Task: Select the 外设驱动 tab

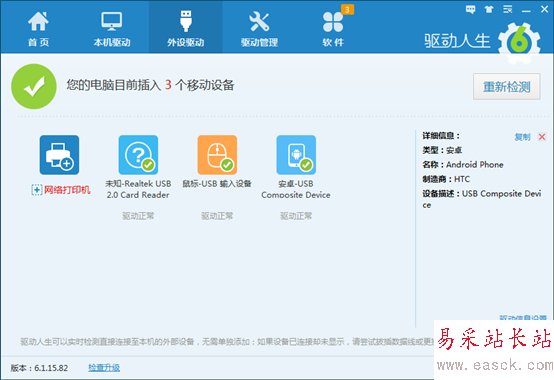Action: [x=185, y=28]
